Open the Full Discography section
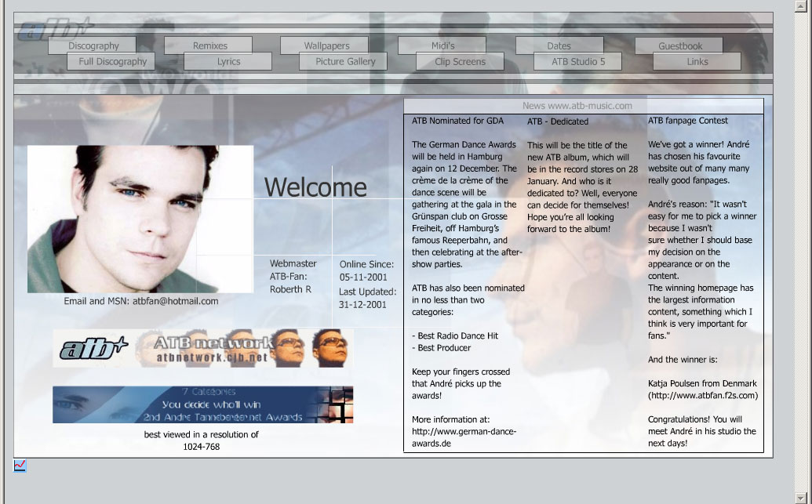Viewport: 812px width, 504px height. point(111,62)
